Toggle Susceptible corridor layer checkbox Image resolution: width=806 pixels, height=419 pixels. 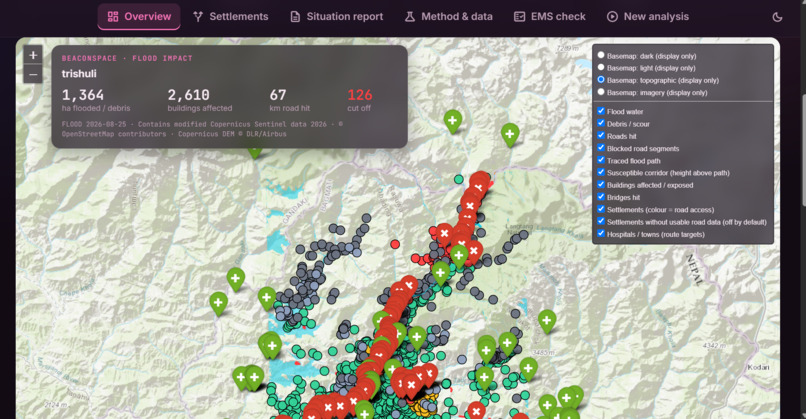coord(600,173)
